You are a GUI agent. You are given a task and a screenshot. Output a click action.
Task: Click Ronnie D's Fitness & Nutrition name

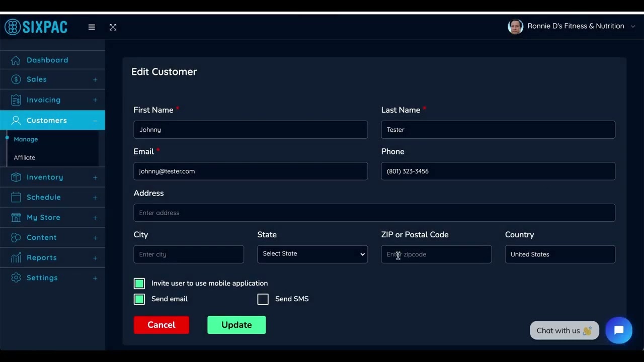pyautogui.click(x=576, y=26)
